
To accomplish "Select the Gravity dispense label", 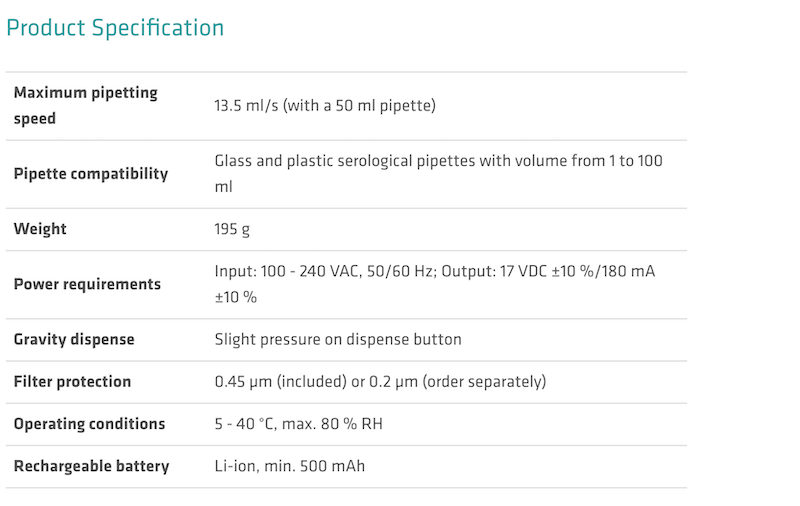I will (74, 339).
